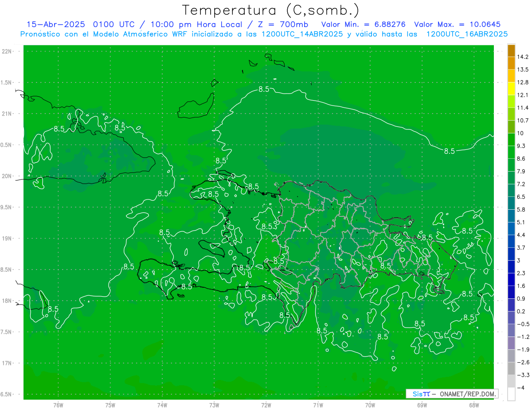Image resolution: width=532 pixels, height=411 pixels.
Task: Click 'Valor Min. = 6.88276' text
Action: 364,24
